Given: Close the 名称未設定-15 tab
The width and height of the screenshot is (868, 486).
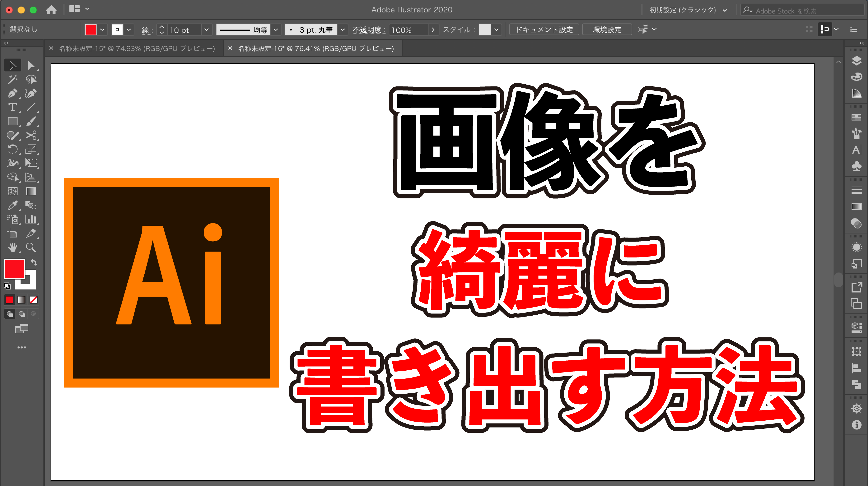Looking at the screenshot, I should (x=51, y=48).
